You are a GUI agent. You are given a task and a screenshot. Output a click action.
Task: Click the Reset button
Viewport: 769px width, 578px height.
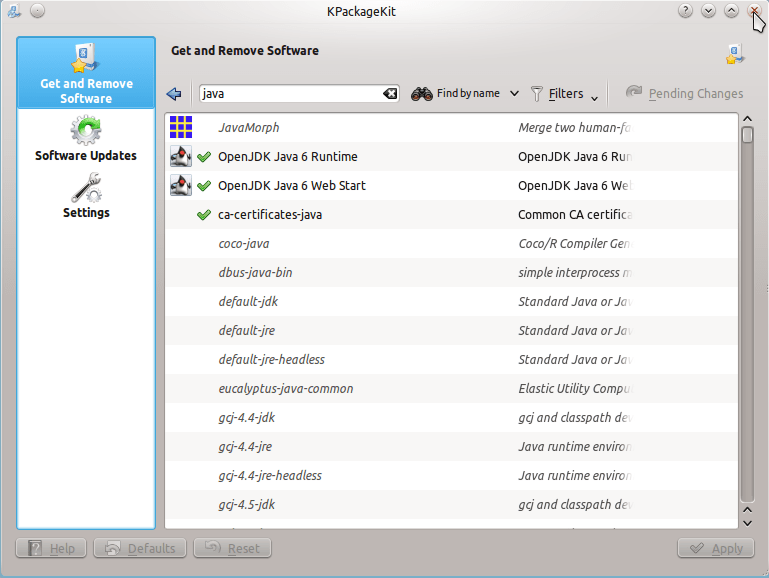(232, 548)
